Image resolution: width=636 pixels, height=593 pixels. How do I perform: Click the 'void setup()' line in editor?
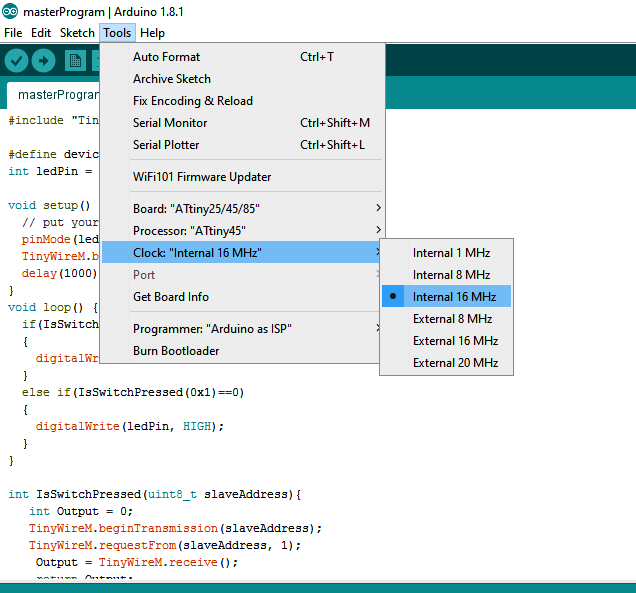(x=49, y=205)
